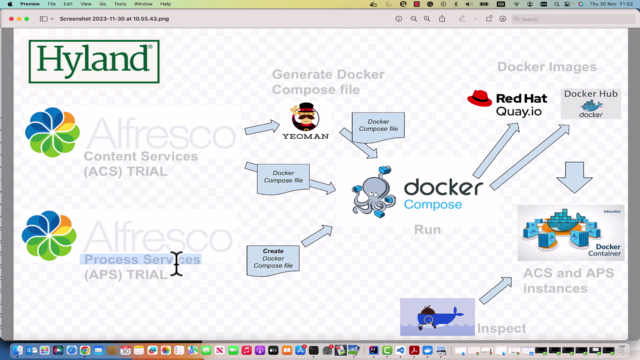The width and height of the screenshot is (640, 360).
Task: Open the Window menu
Action: click(143, 4)
